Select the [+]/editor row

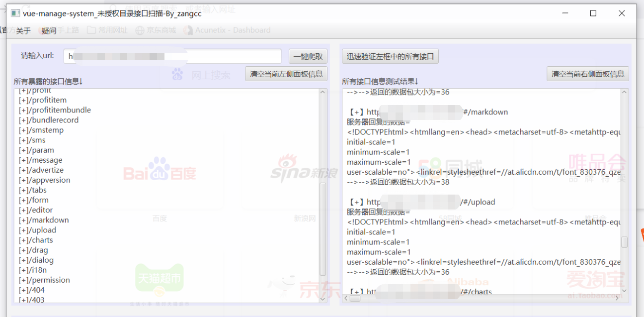click(x=36, y=210)
